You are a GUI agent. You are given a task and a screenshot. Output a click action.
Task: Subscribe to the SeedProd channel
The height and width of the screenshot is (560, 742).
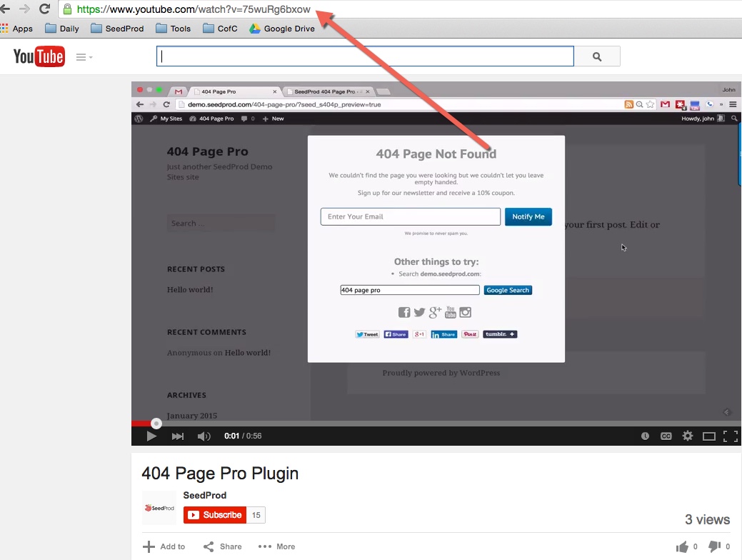pyautogui.click(x=215, y=515)
